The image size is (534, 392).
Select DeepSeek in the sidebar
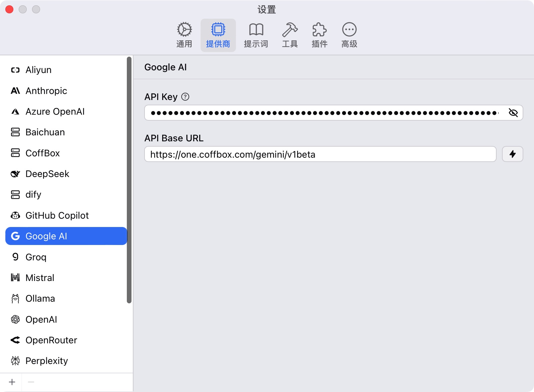tap(66, 174)
